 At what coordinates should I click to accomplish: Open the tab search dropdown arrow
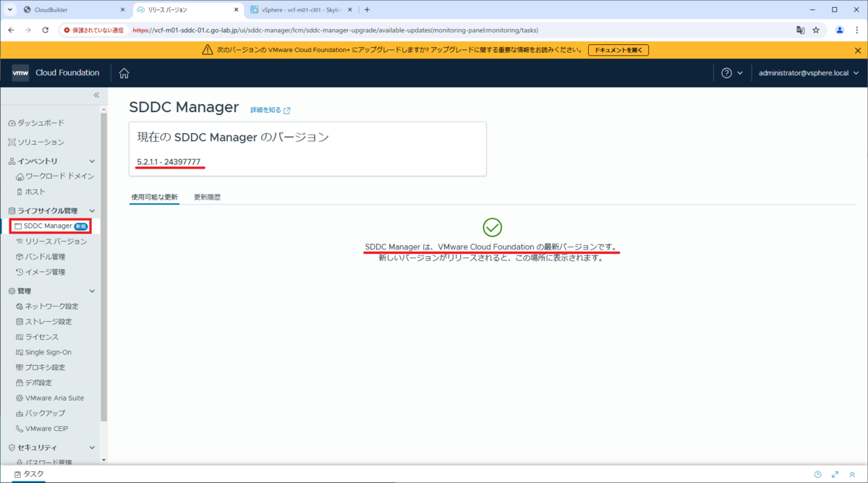click(9, 9)
